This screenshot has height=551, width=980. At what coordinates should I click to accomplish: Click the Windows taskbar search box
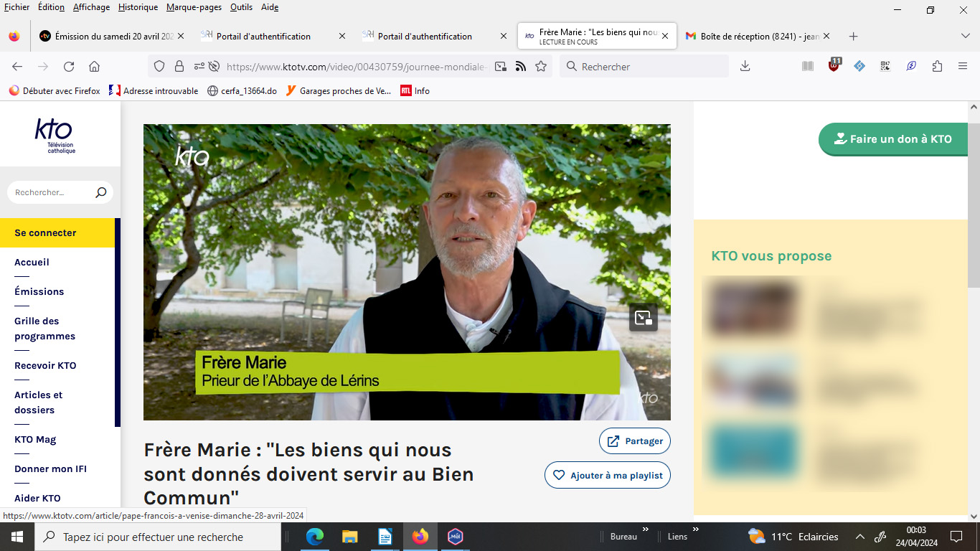158,537
